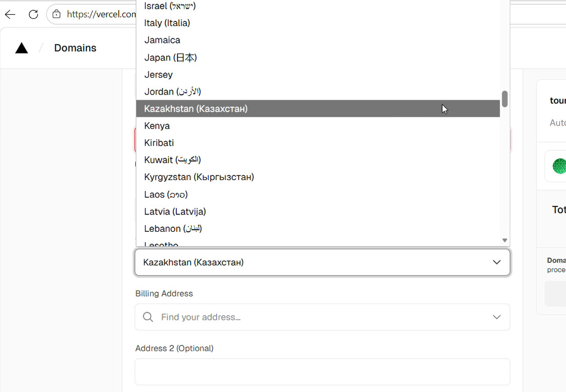Select highlighted Kazakhstan (Казахстан) option
This screenshot has width=566, height=392.
[x=318, y=108]
